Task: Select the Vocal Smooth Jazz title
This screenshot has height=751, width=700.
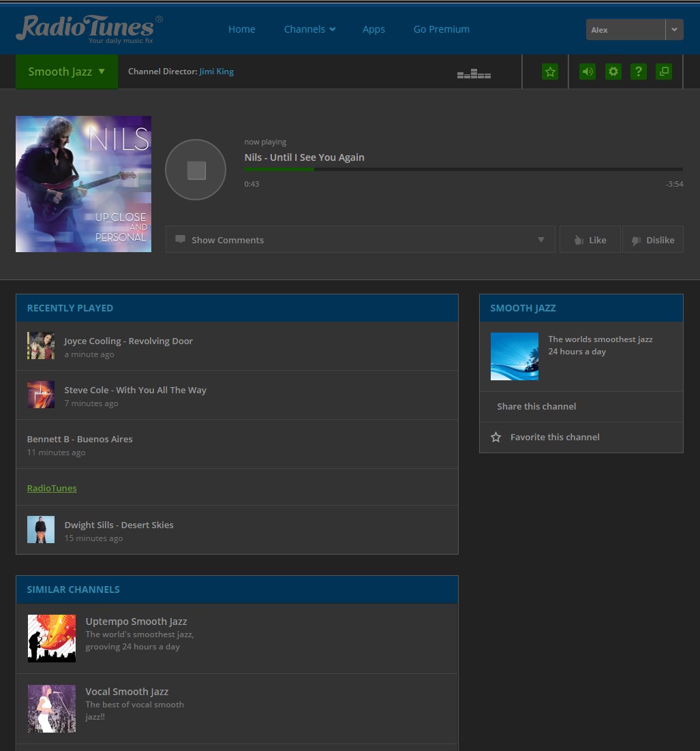Action: click(x=127, y=692)
